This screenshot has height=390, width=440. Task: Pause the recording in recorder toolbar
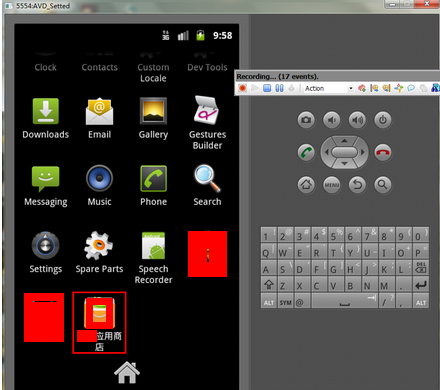[x=279, y=88]
